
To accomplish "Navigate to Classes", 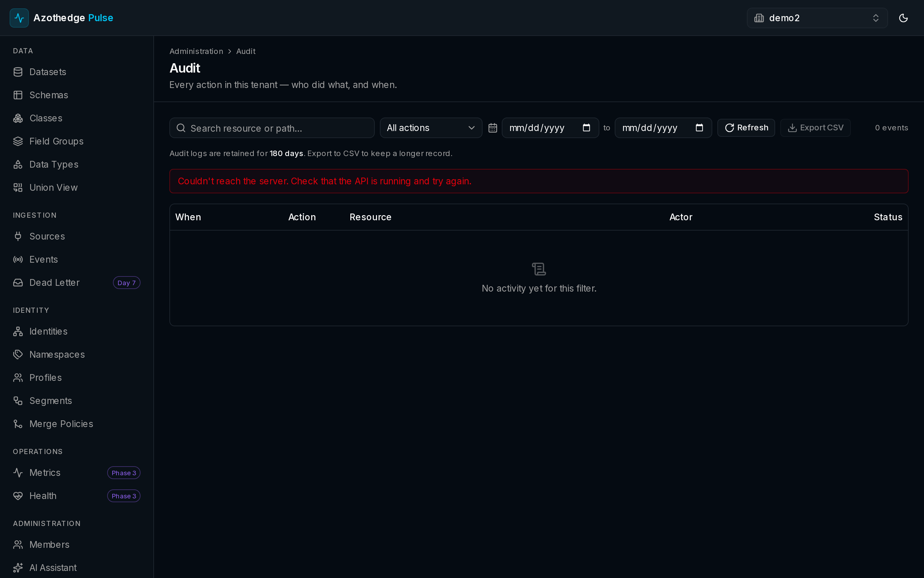I will pyautogui.click(x=77, y=118).
